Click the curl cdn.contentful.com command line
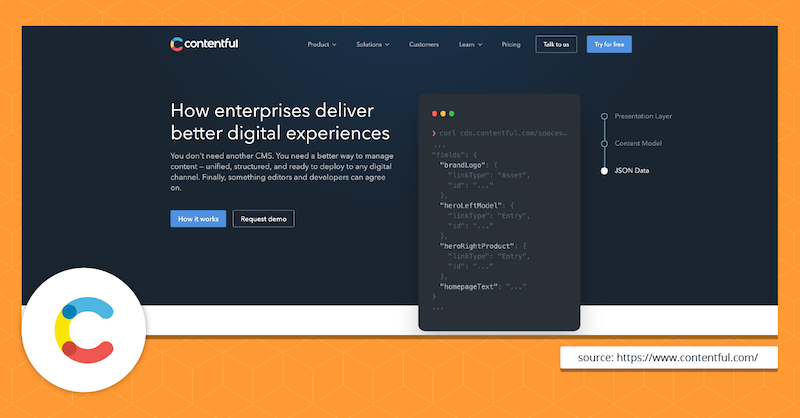 (x=503, y=133)
